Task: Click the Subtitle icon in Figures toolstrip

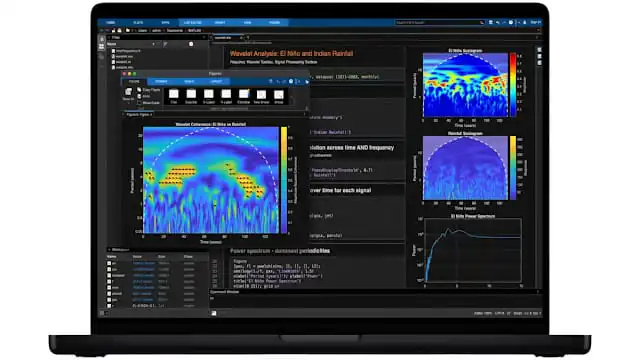Action: (x=191, y=94)
